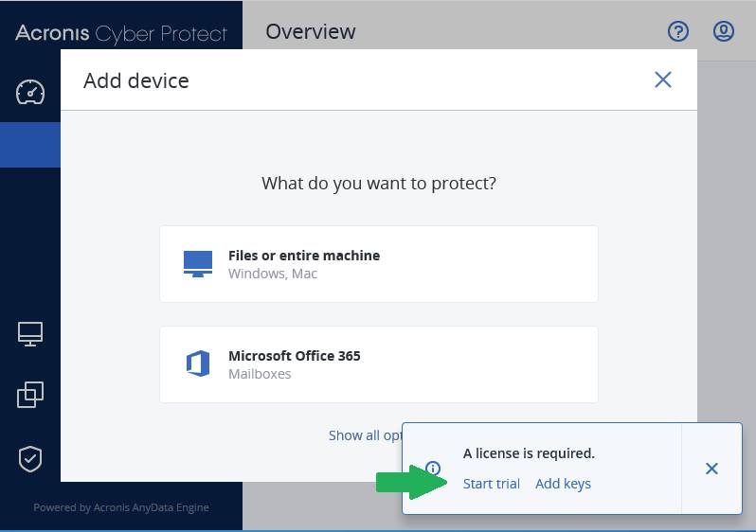Viewport: 756px width, 532px height.
Task: Click the info icon in license notification
Action: [433, 468]
